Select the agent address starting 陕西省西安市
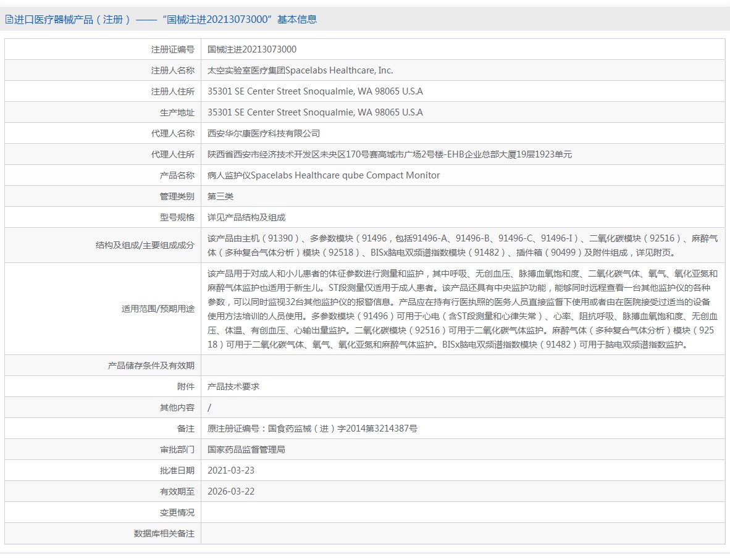The image size is (730, 560). click(390, 154)
